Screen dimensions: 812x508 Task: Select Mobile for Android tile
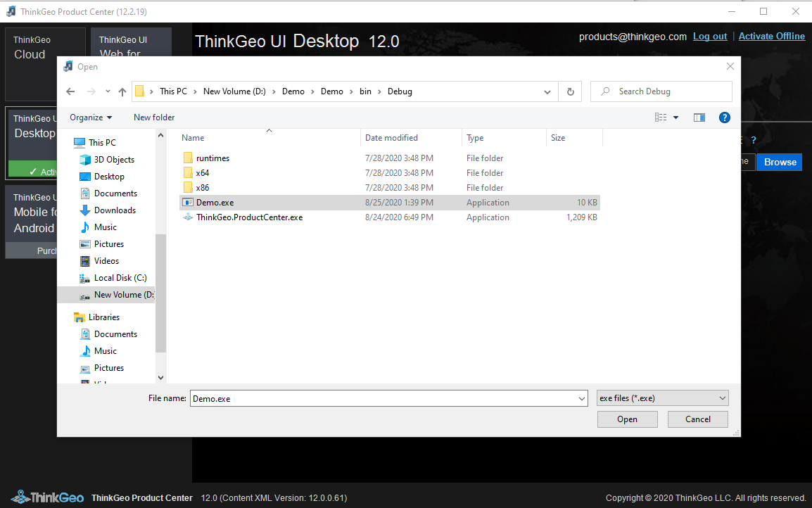tap(32, 222)
